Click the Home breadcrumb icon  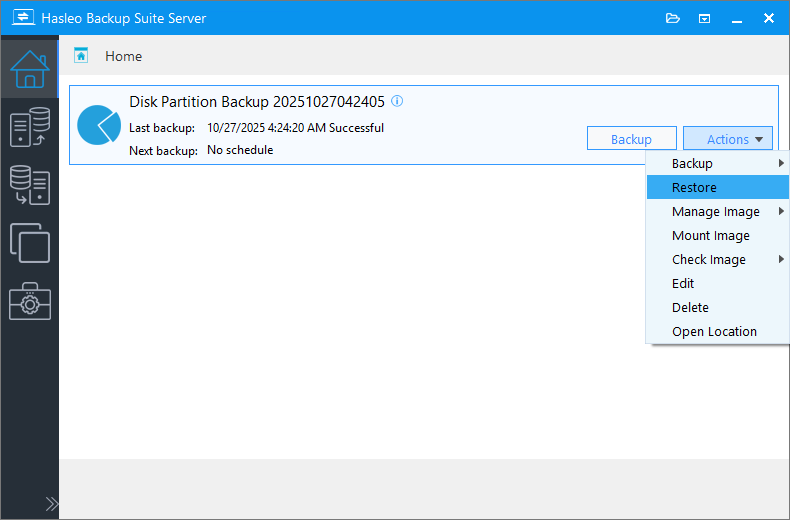[x=81, y=55]
